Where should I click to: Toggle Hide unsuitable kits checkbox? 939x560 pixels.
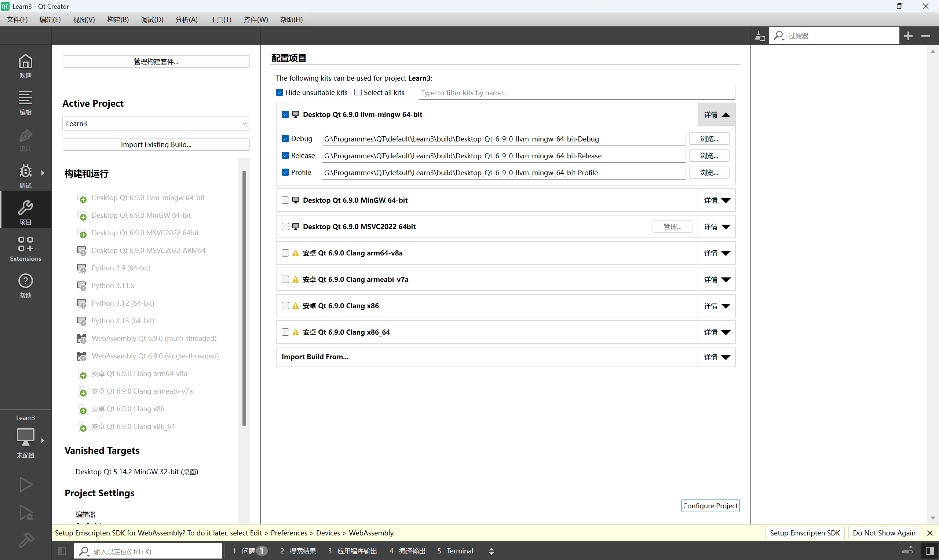click(279, 92)
